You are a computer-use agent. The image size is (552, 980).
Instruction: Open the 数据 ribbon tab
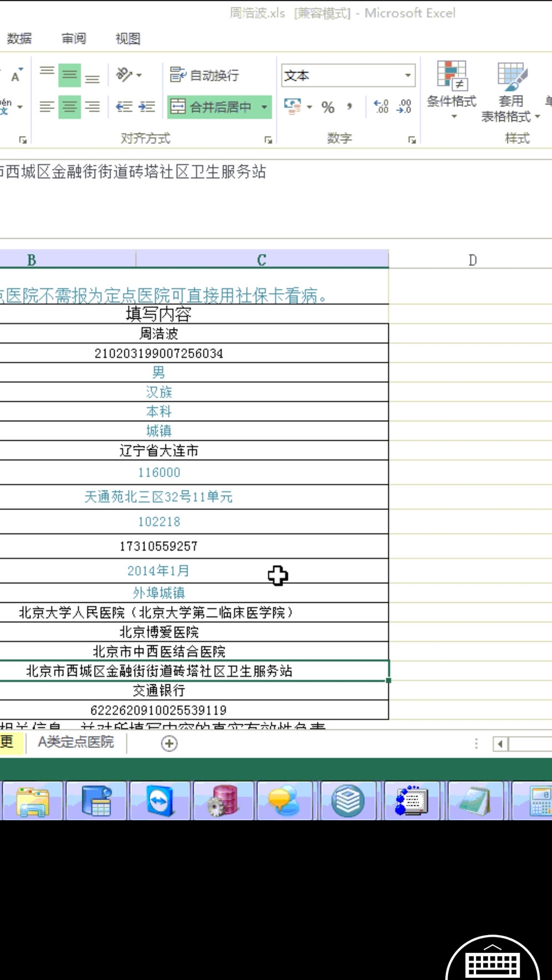(19, 38)
